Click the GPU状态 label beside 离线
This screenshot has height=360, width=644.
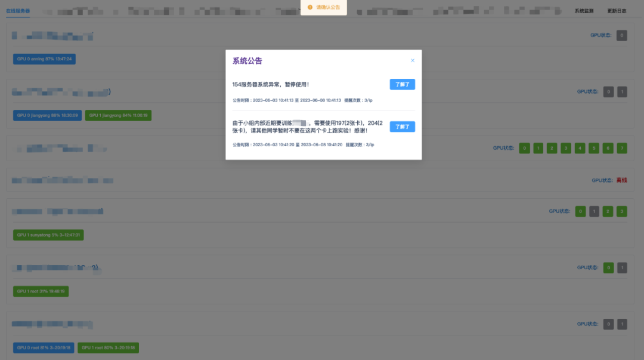tap(602, 180)
